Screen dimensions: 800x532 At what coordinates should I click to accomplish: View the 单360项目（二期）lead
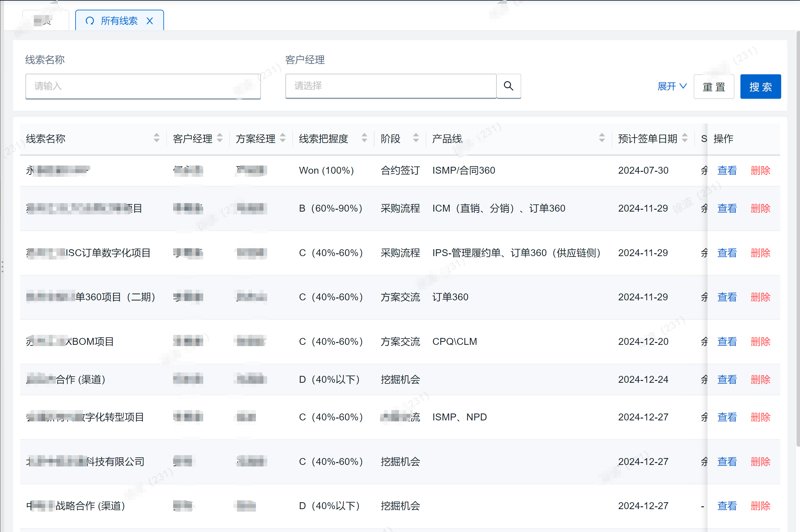click(727, 297)
